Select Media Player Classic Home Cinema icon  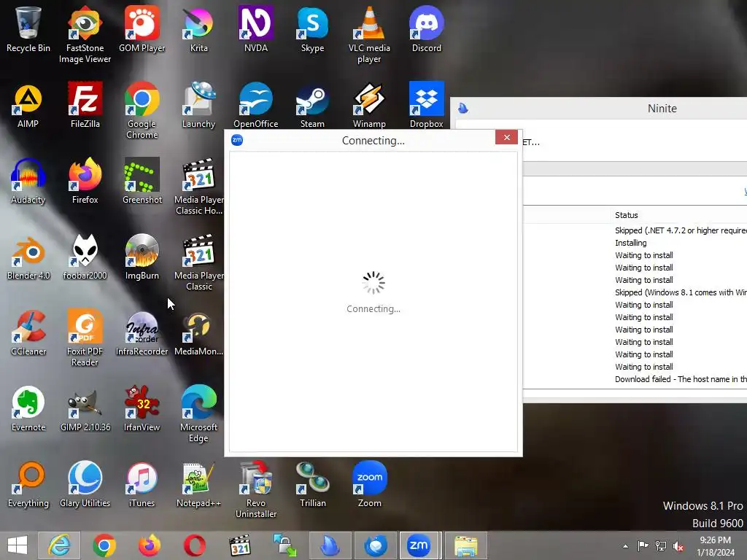(198, 186)
